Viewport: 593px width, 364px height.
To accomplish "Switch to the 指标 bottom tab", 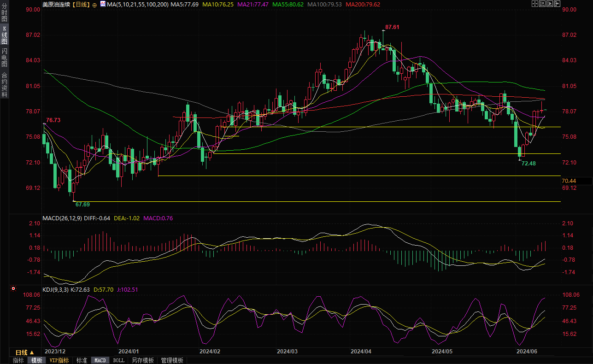I will (18, 360).
